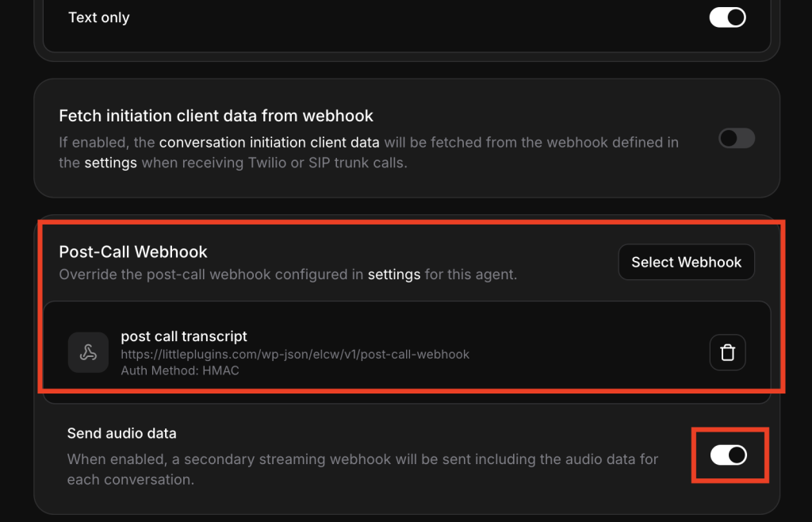Open the conversation initiation client data link

(x=269, y=143)
